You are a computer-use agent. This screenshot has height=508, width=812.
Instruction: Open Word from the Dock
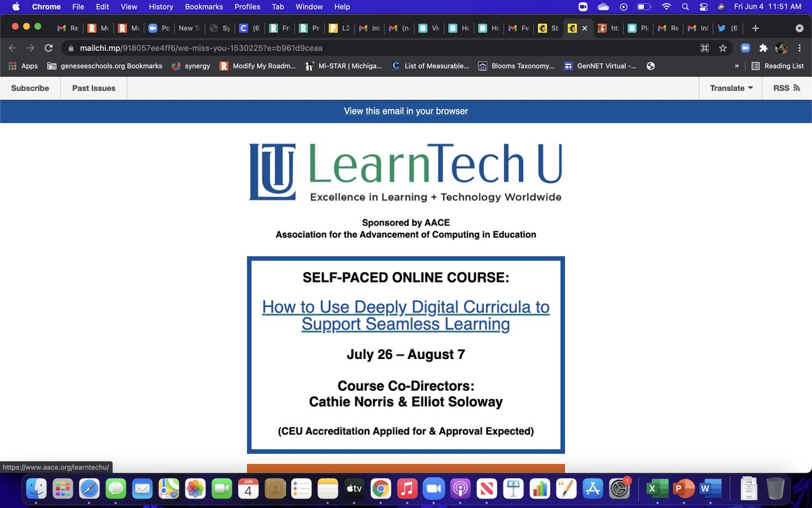709,488
